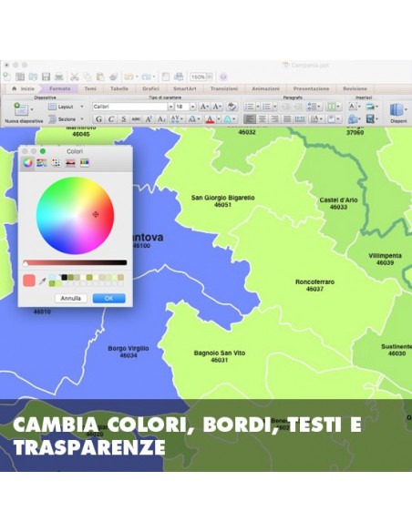The width and height of the screenshot is (412, 532).
Task: Click the Print toolbar icon
Action: [59, 77]
